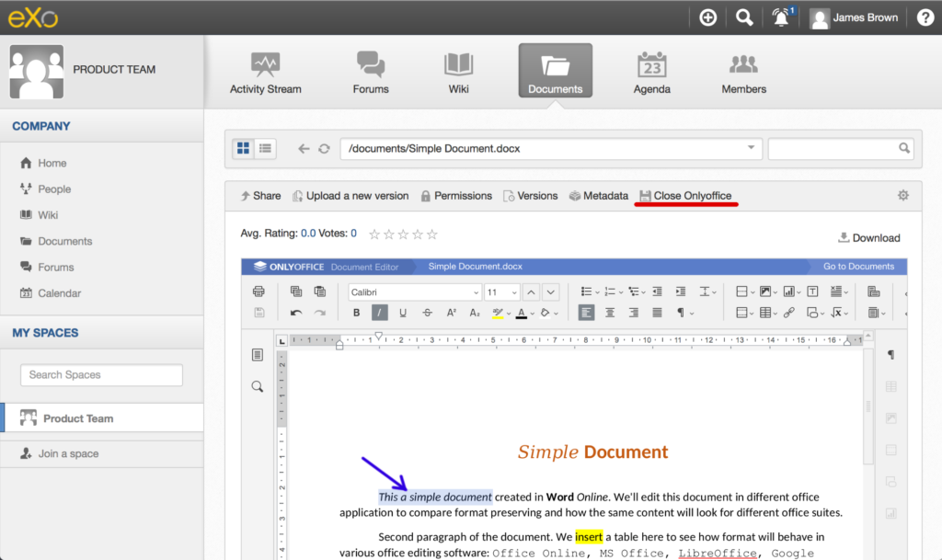Click the Search Spaces field
The image size is (942, 560).
pyautogui.click(x=101, y=374)
